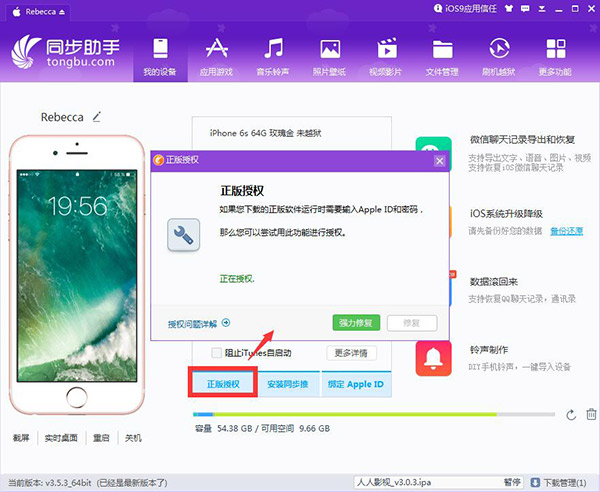
Task: Refresh storage with the refresh icon
Action: point(571,415)
